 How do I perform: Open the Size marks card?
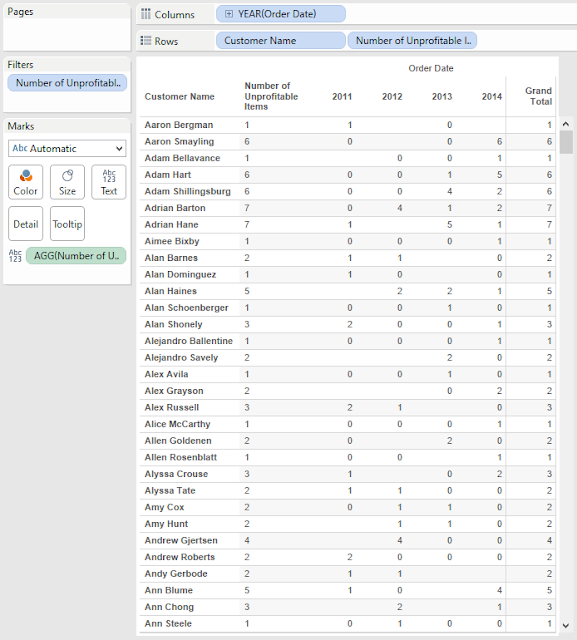click(67, 182)
